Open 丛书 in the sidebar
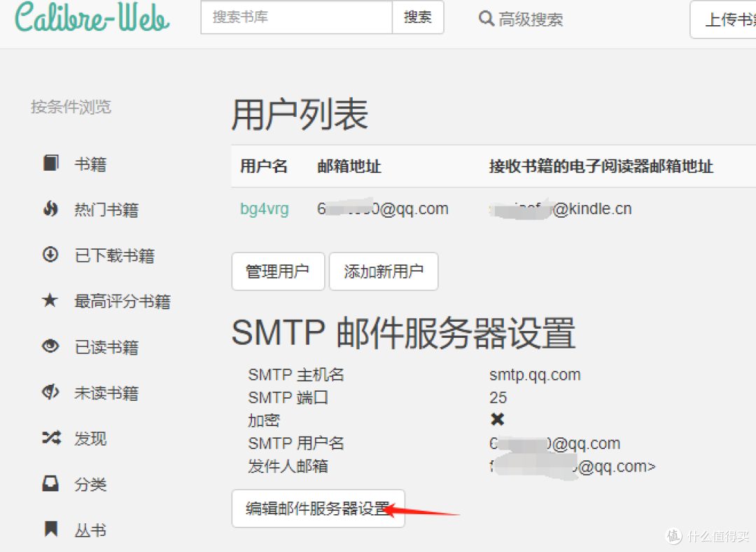The height and width of the screenshot is (552, 756). pos(90,530)
